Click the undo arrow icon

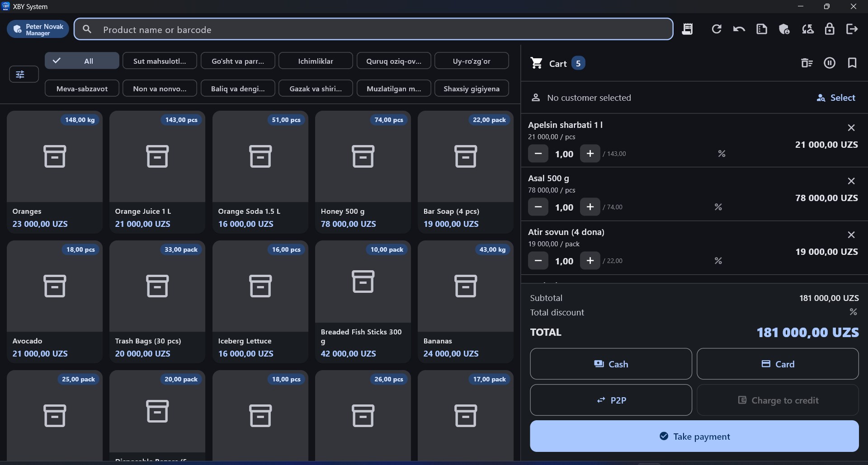[739, 29]
